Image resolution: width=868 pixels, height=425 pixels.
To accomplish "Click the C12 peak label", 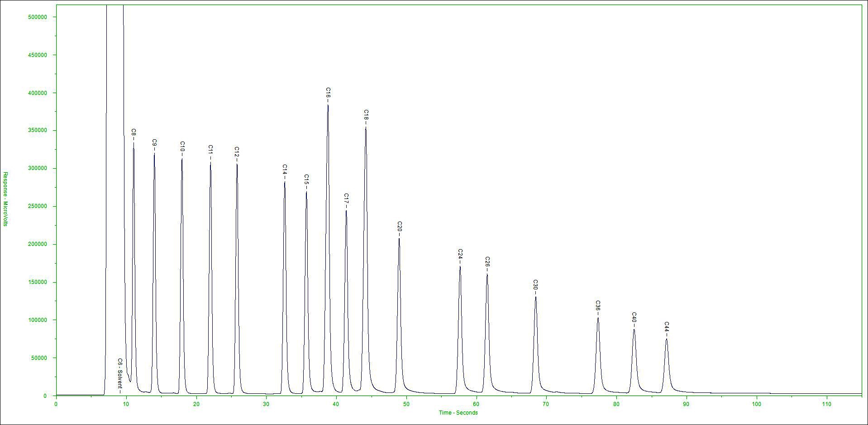I will pyautogui.click(x=237, y=152).
